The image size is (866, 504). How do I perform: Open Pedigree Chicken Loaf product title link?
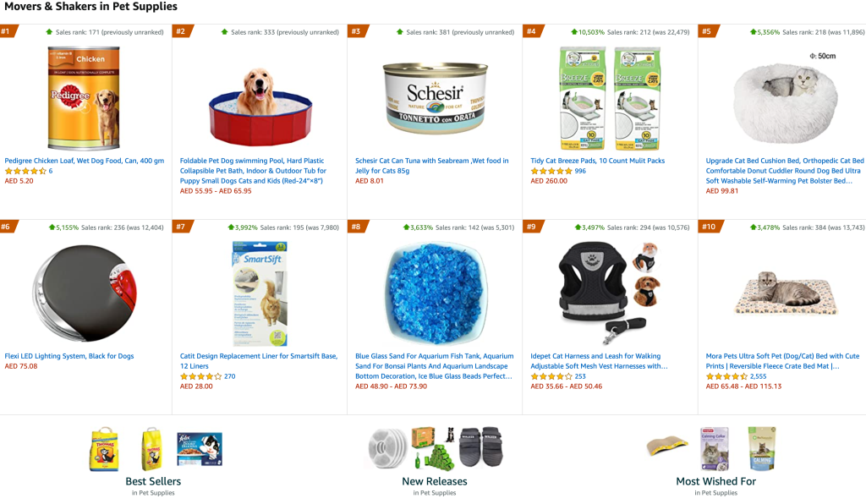tap(84, 161)
